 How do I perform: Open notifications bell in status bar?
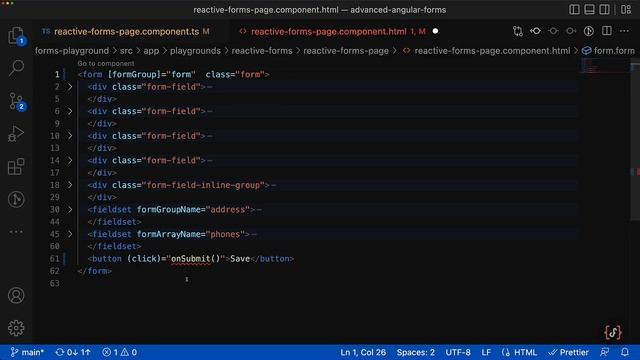[x=625, y=352]
